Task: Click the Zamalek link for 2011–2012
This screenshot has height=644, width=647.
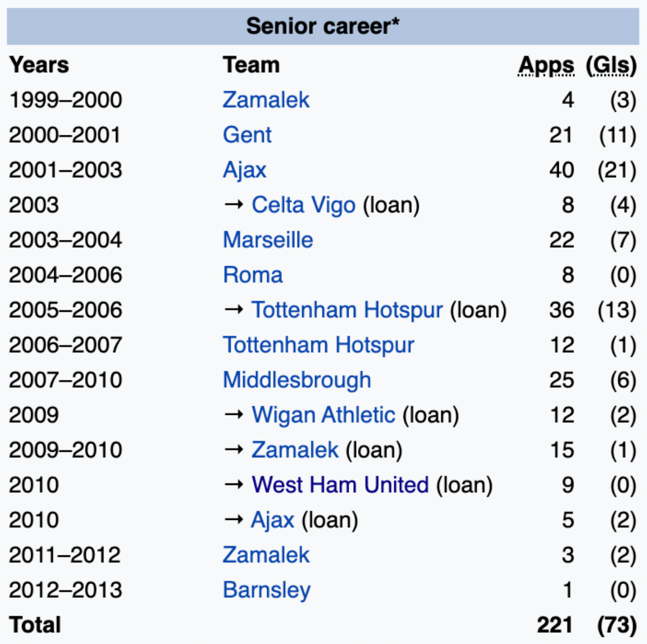Action: [266, 555]
